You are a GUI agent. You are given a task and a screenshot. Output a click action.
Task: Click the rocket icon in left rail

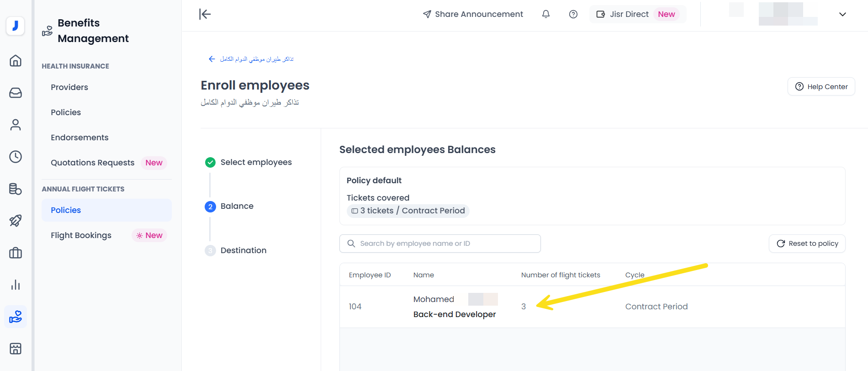[16, 221]
